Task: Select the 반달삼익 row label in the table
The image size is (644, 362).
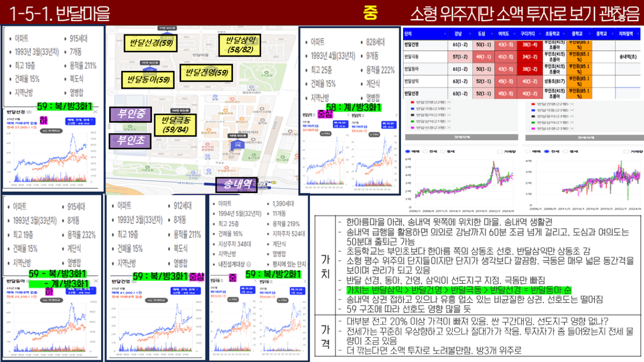Action: point(412,82)
